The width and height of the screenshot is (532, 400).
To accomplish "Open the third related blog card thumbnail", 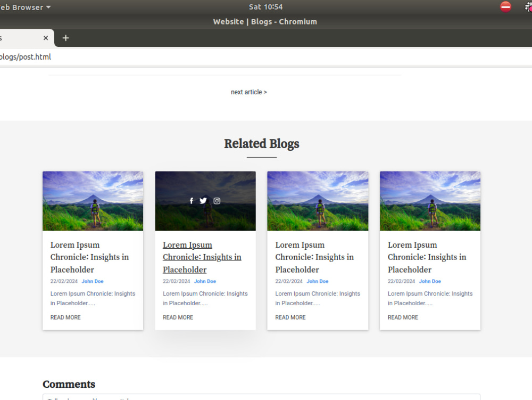I will tap(318, 201).
